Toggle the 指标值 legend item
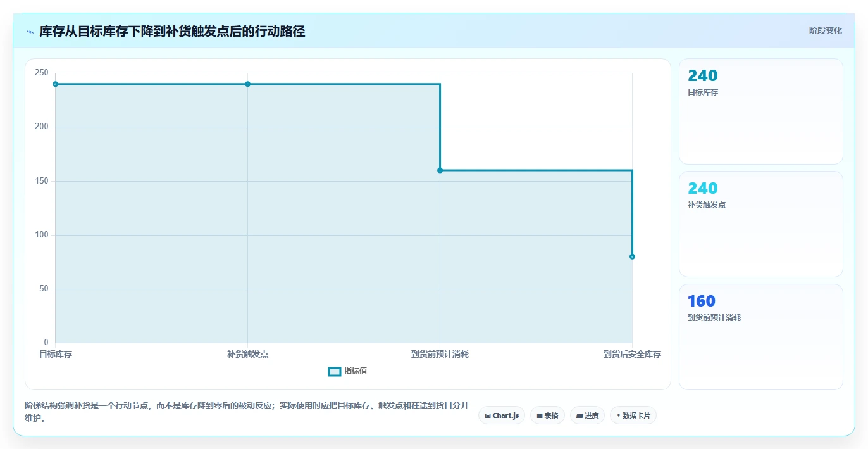 (x=347, y=371)
